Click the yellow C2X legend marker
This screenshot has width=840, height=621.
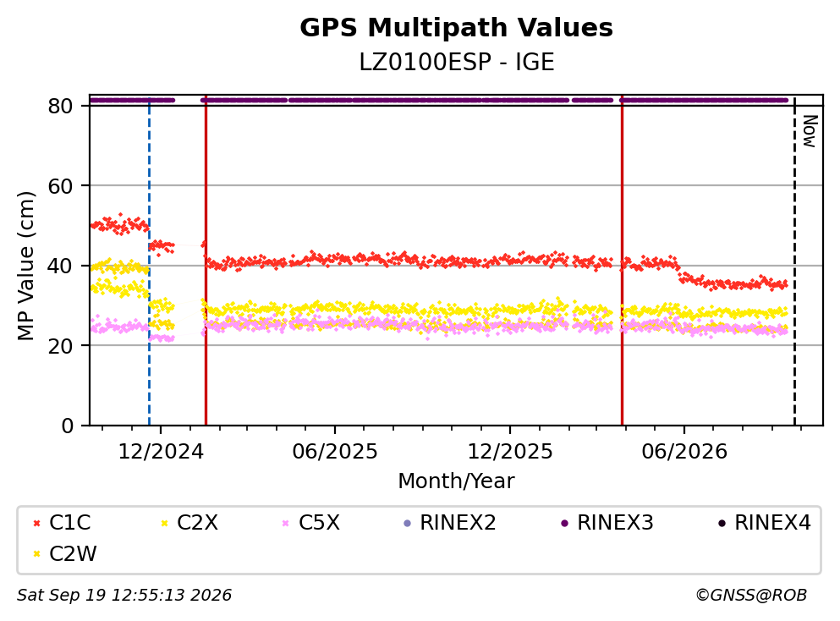click(x=164, y=523)
